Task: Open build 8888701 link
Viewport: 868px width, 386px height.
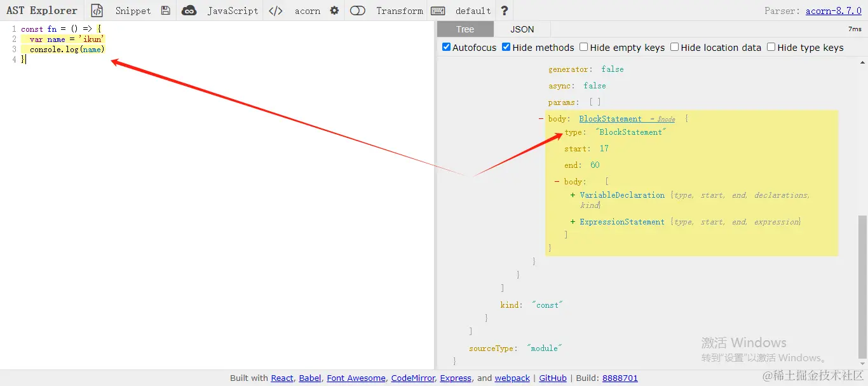Action: (620, 378)
